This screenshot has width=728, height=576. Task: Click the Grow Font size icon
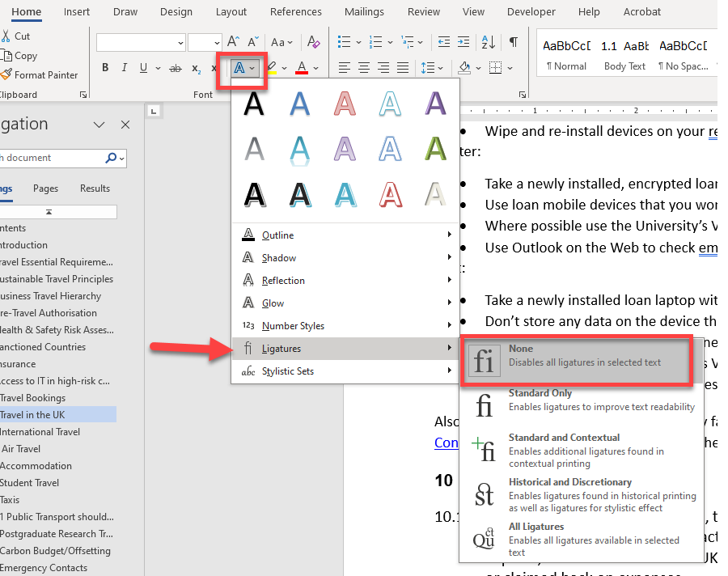(233, 42)
